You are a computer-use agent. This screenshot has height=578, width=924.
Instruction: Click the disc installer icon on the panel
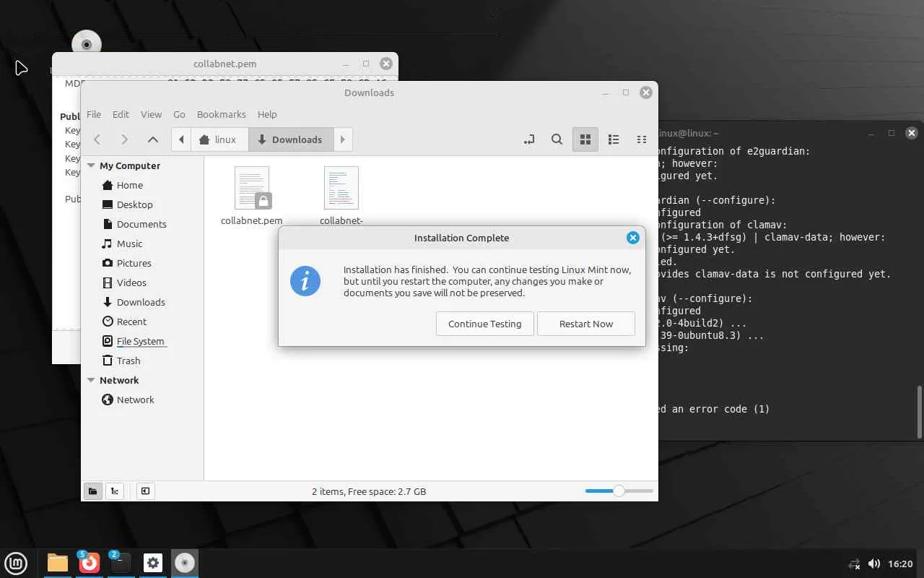tap(185, 563)
